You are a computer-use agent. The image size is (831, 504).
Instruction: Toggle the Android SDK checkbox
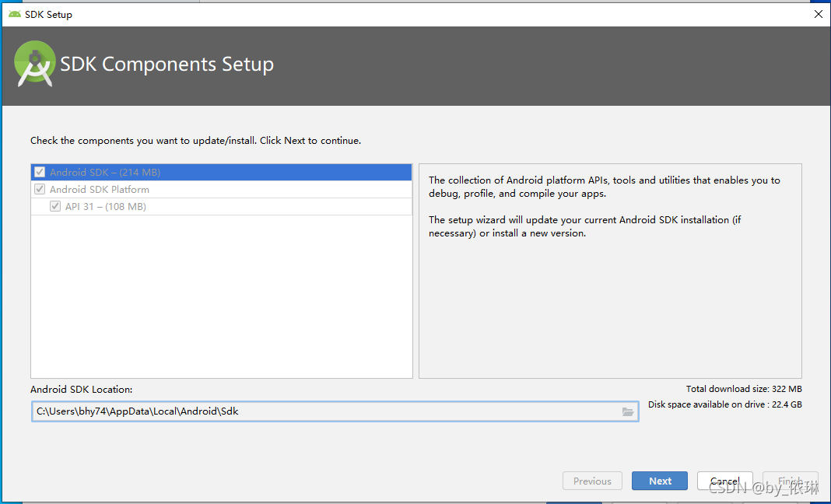40,172
